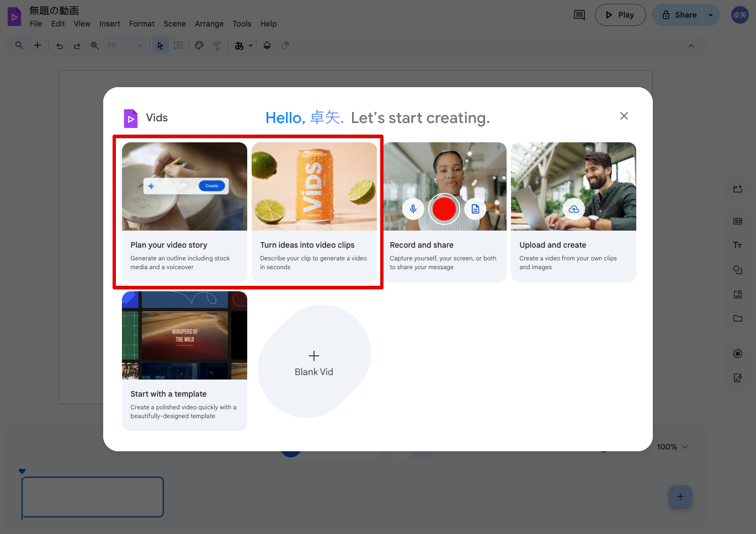The height and width of the screenshot is (534, 756).
Task: Open the Scene menu
Action: coord(174,24)
